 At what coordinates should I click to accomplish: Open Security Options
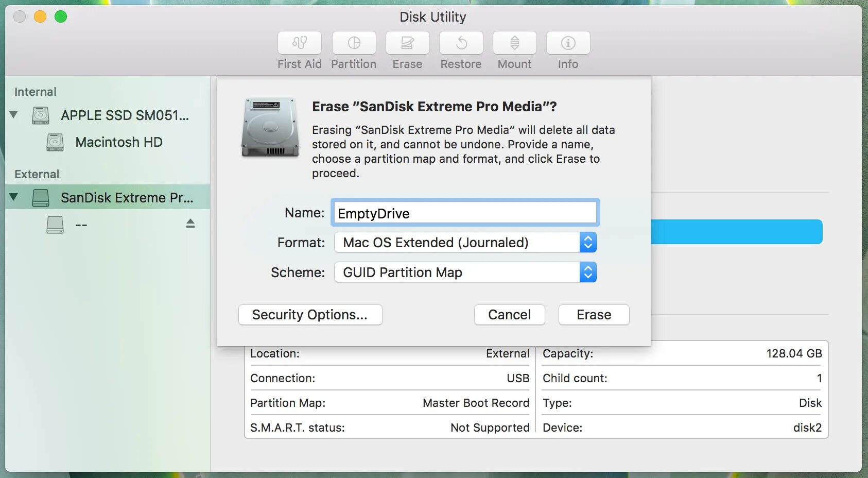point(310,315)
